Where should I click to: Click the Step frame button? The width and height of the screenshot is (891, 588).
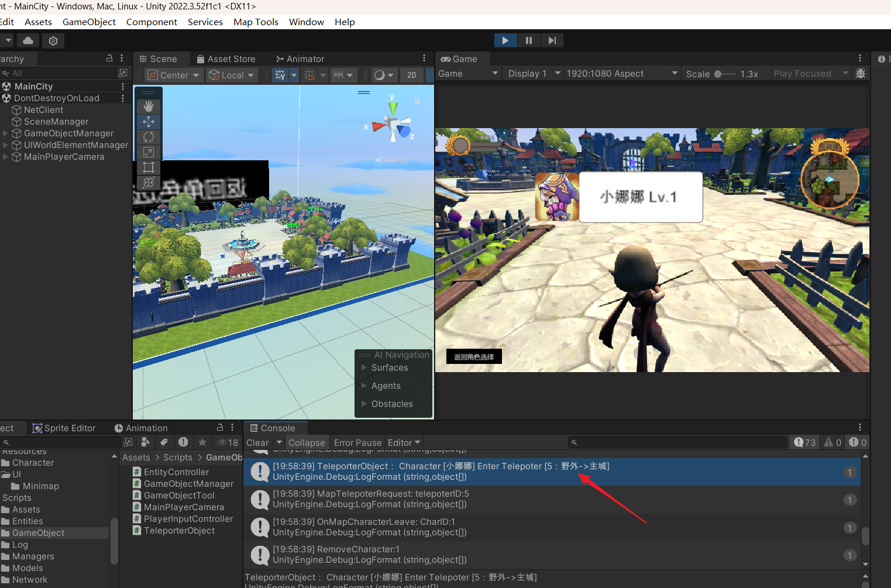552,40
